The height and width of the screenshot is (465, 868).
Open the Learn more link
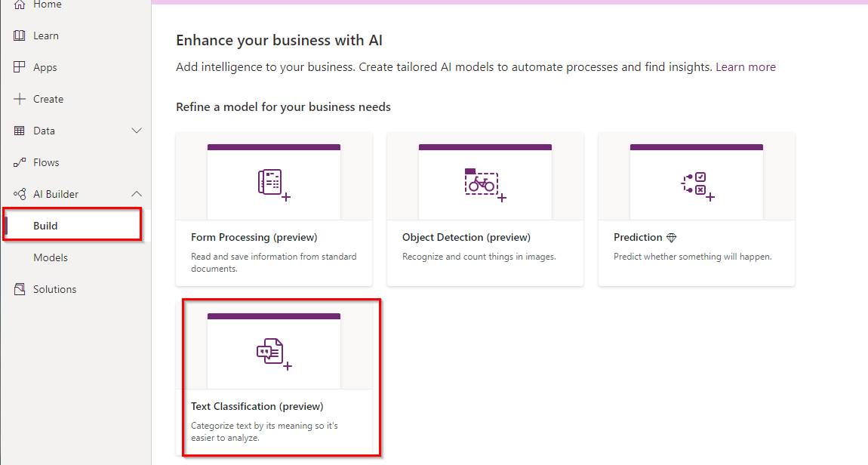click(745, 67)
